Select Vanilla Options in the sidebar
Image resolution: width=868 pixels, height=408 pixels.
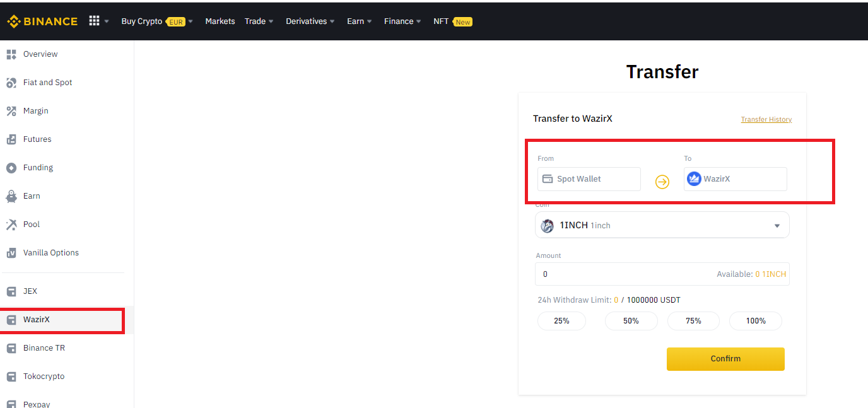[x=51, y=253]
